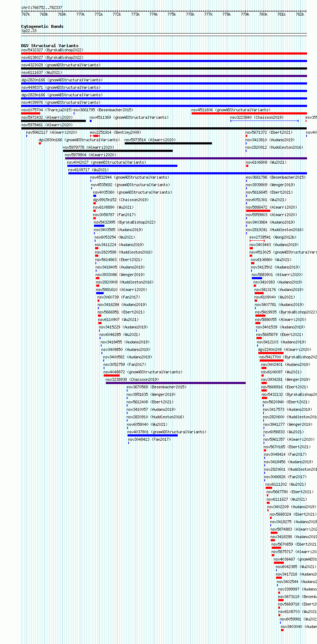The height and width of the screenshot is (644, 317).
Task: Click dgv2830n166 gnomADStructuralVariants label
Action: (79, 140)
